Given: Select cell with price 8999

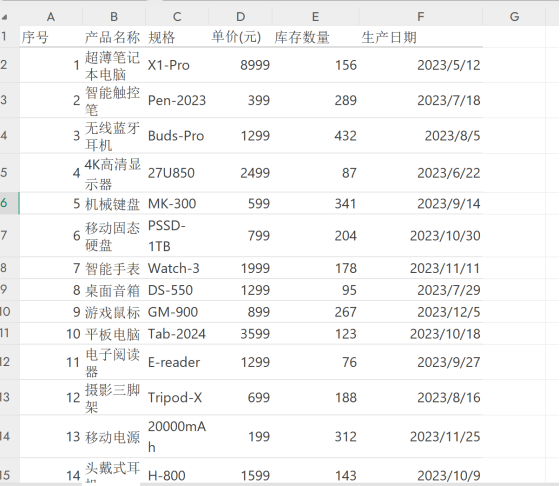Looking at the screenshot, I should (x=240, y=65).
